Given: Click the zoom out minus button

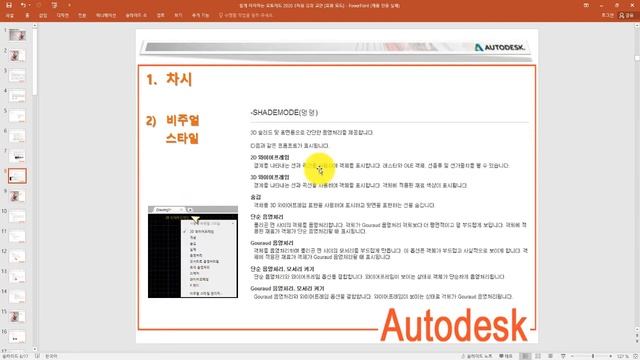Looking at the screenshot, I should (573, 356).
